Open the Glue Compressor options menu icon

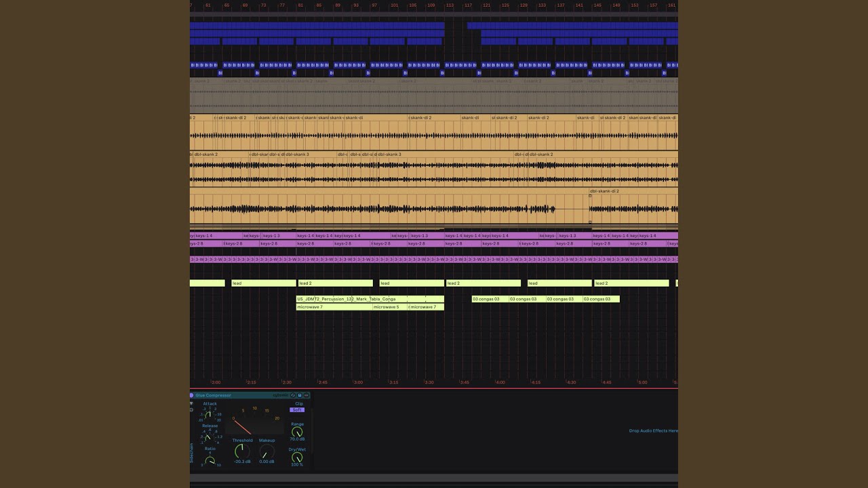pyautogui.click(x=307, y=395)
